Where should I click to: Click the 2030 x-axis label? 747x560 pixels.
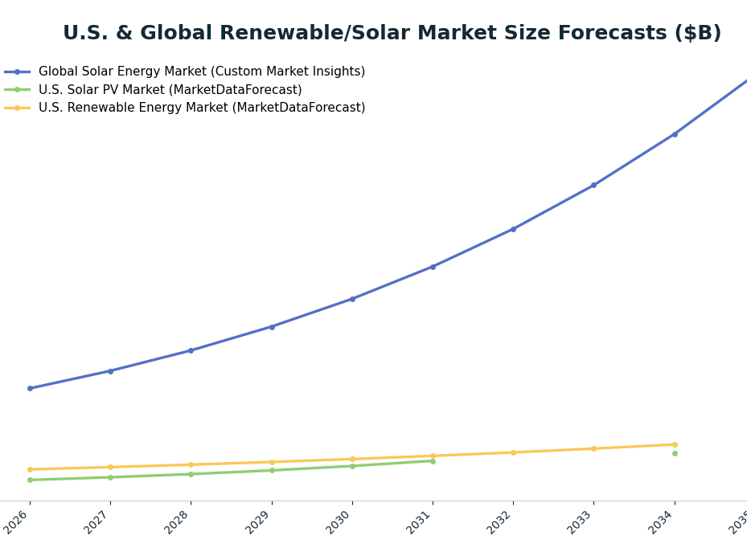pos(337,521)
